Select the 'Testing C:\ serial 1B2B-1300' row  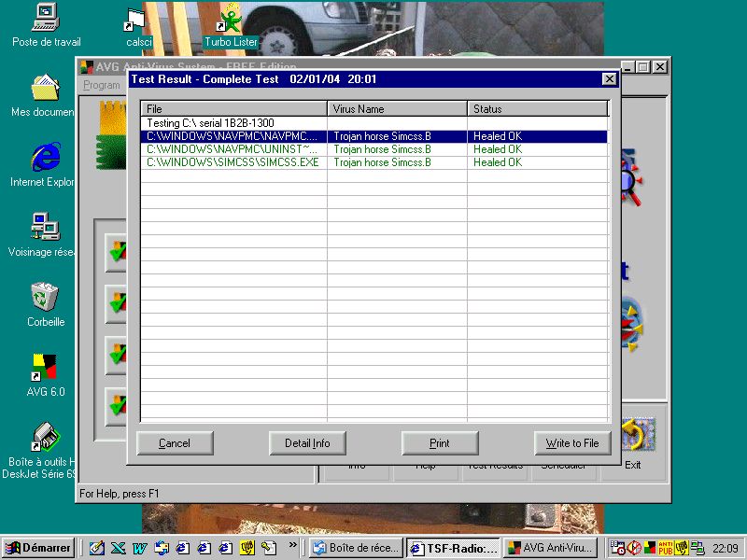[x=374, y=123]
